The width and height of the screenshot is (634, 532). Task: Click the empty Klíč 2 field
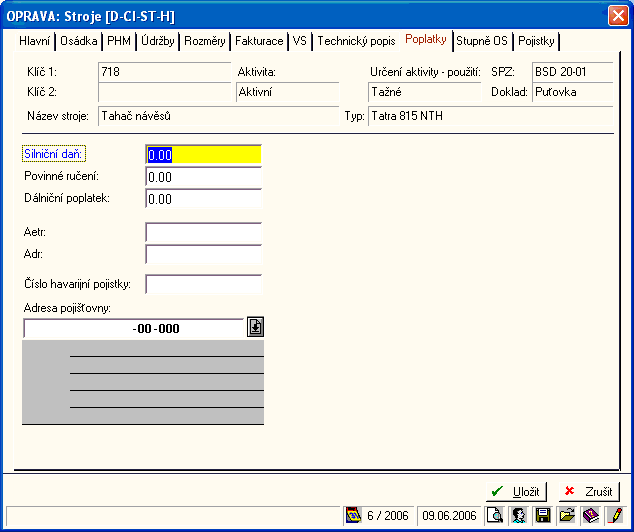tap(165, 92)
